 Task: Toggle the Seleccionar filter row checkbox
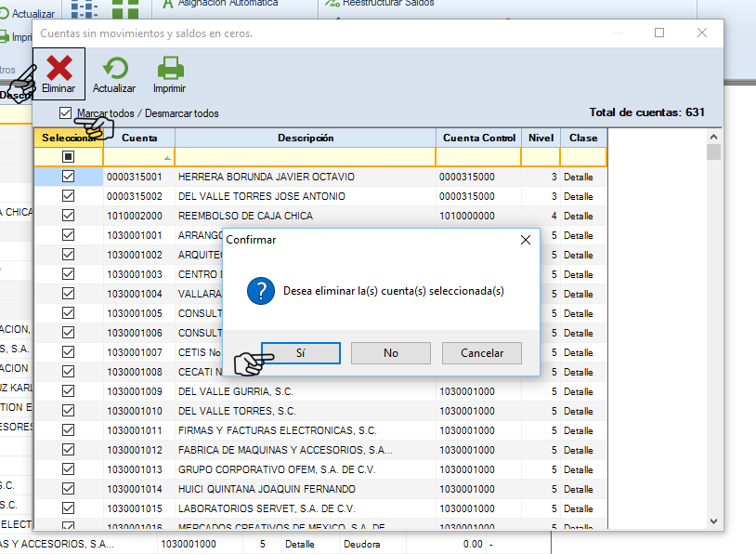[x=68, y=157]
